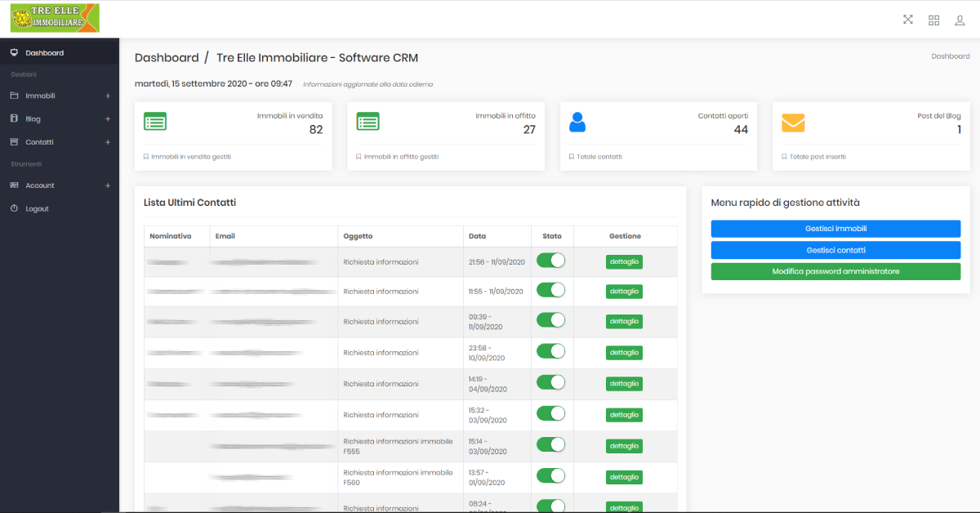Toggle Stato switch for contact dated 15:32 - 03/09/2020

click(x=551, y=413)
